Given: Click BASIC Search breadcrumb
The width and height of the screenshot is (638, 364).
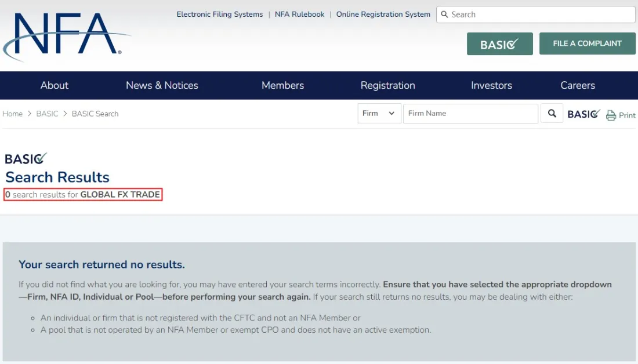Looking at the screenshot, I should 95,114.
